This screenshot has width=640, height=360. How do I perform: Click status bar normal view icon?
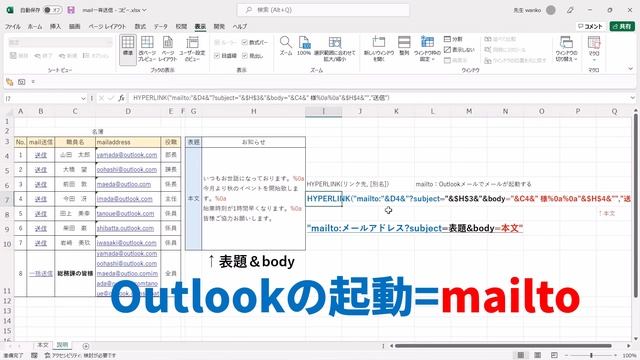pos(521,355)
